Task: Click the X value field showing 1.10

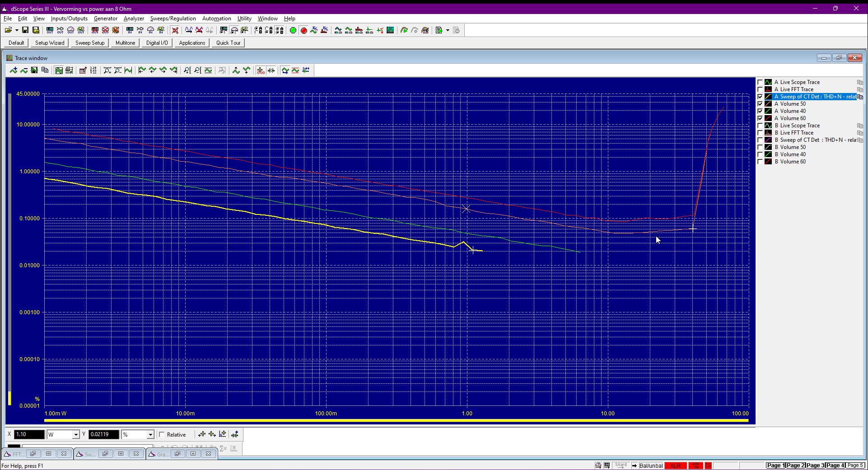Action: click(29, 434)
